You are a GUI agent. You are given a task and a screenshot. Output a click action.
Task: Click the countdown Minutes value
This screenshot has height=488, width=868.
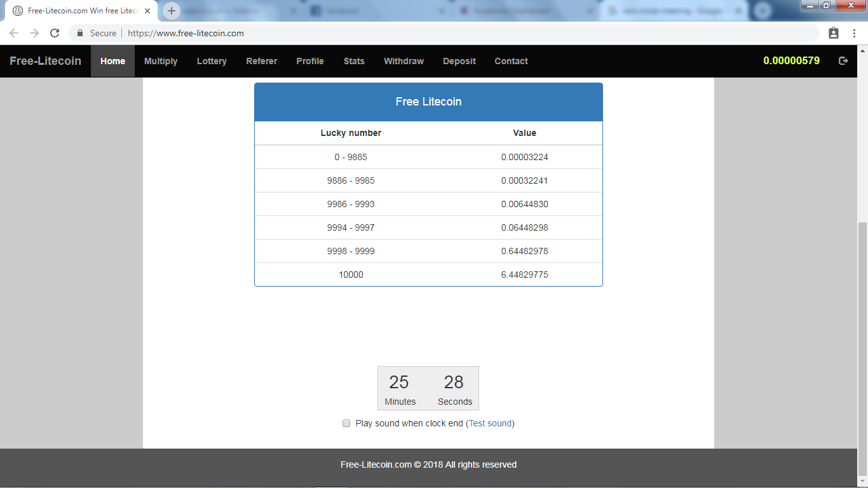click(399, 382)
